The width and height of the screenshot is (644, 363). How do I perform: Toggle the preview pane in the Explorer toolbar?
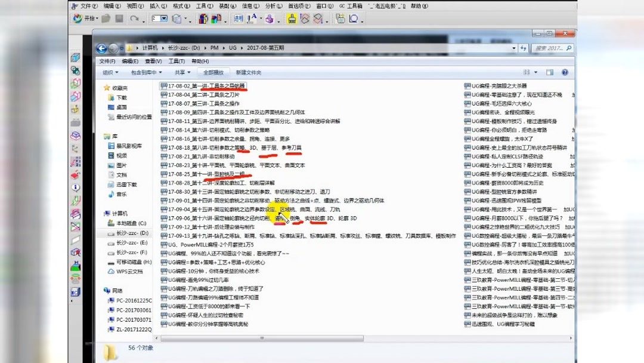549,72
